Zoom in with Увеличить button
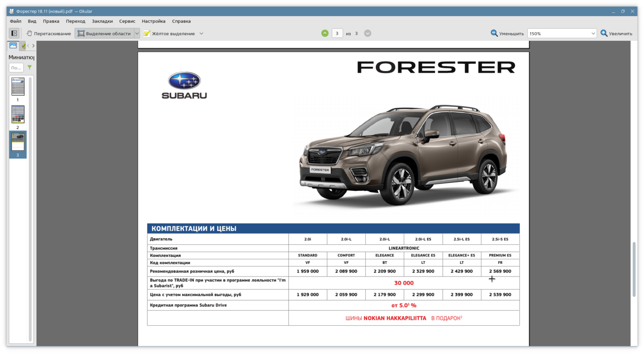 pos(616,34)
